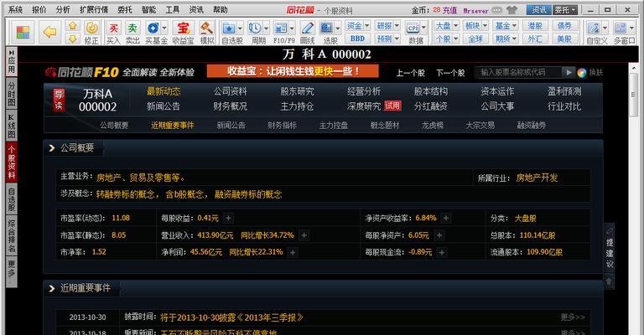This screenshot has height=335, width=644.
Task: Go back with the yellow left arrow
Action: [x=49, y=32]
